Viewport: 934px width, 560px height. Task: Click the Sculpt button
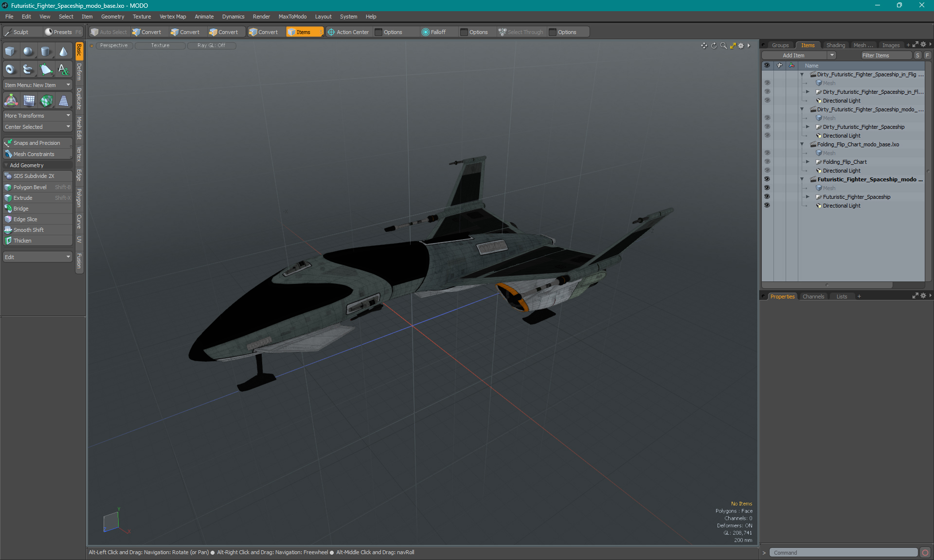22,32
